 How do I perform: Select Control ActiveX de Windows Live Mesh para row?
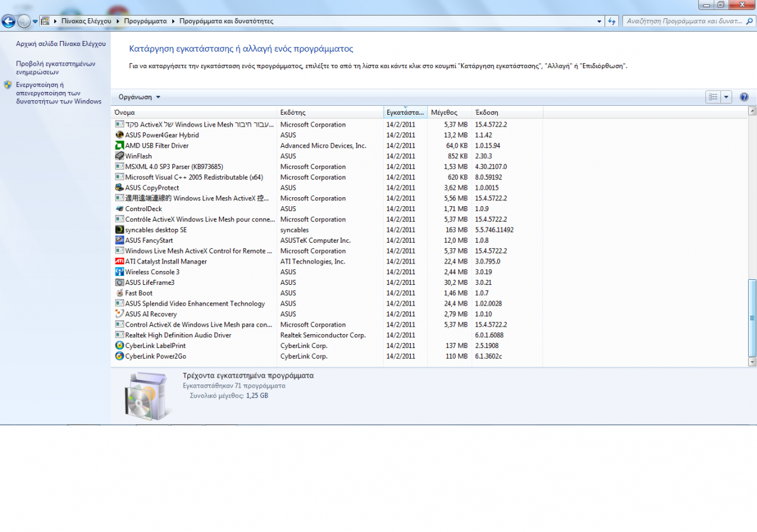pyautogui.click(x=327, y=325)
